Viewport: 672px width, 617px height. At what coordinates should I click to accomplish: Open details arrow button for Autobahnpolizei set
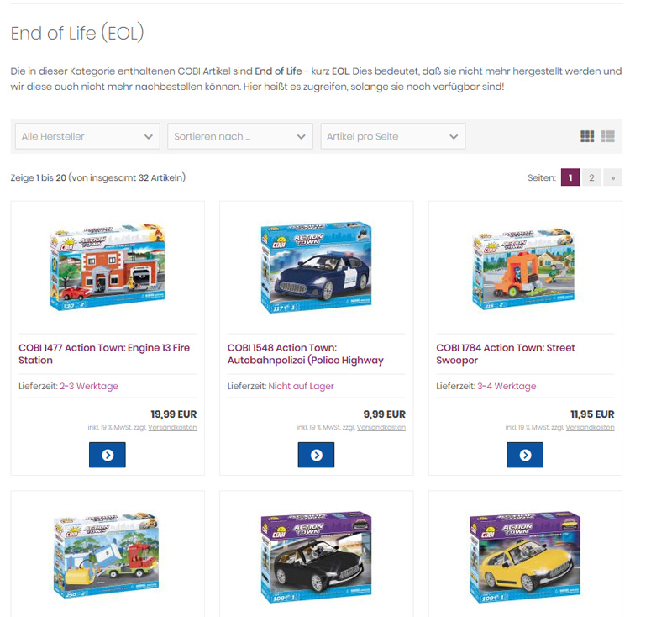pos(317,455)
